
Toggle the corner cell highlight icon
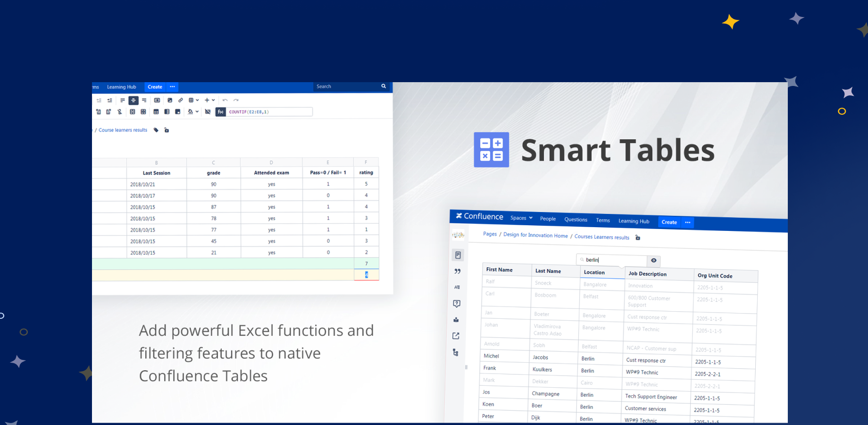pyautogui.click(x=178, y=112)
